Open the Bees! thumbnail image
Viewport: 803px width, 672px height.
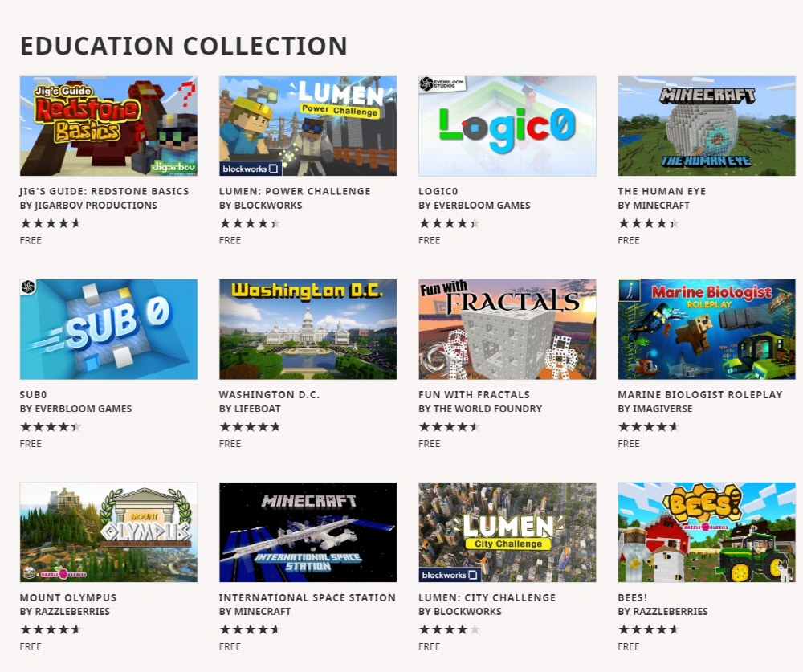706,532
